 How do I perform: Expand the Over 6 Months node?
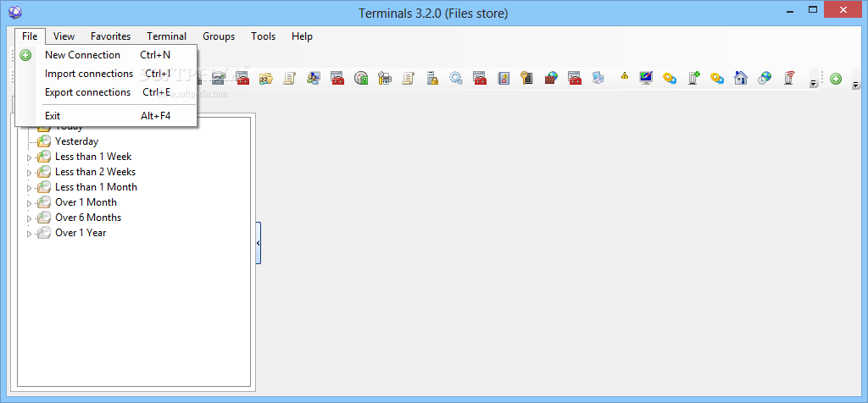pos(30,218)
